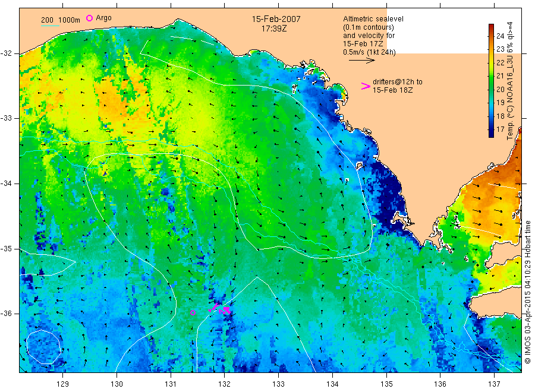Image resolution: width=535 pixels, height=392 pixels.
Task: Click the 0.5m/s velocity scale arrow
Action: click(x=361, y=61)
